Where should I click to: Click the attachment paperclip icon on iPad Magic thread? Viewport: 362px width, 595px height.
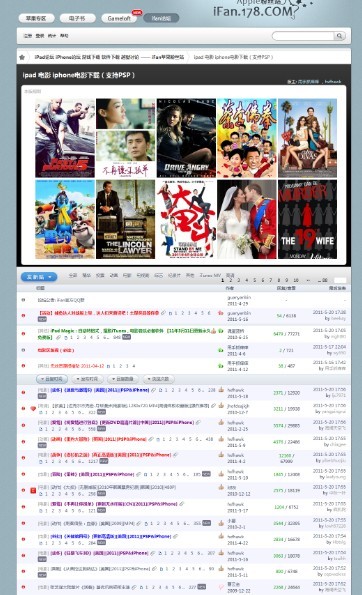[58, 337]
